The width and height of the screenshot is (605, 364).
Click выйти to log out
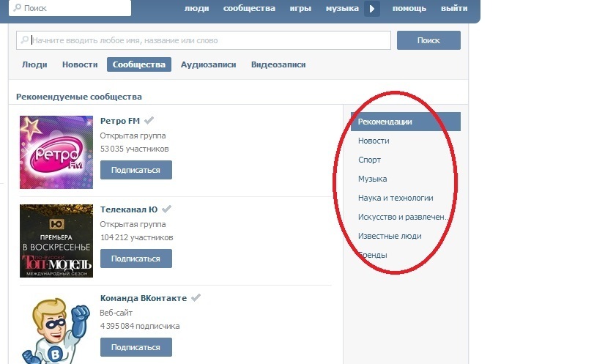click(x=454, y=9)
